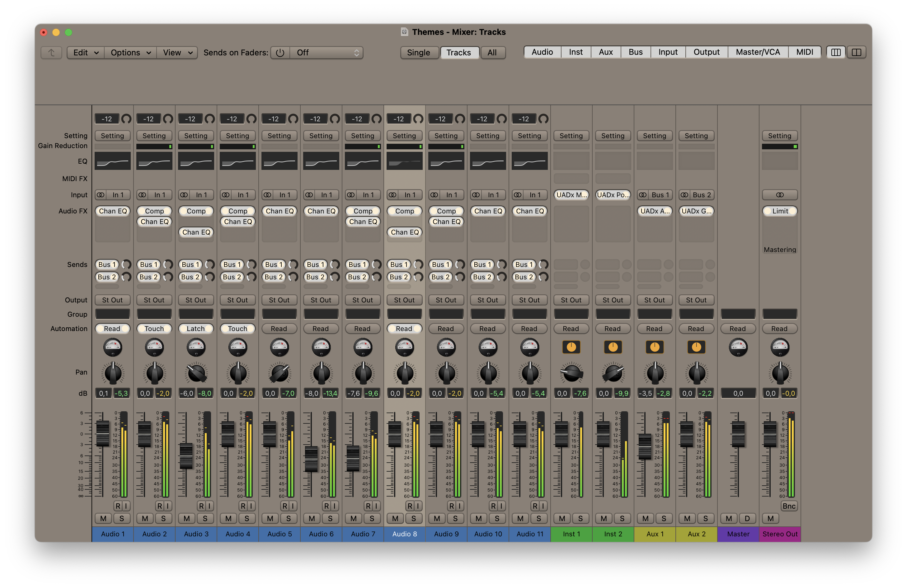Enable record on Audio 4 strip
The height and width of the screenshot is (588, 907).
[x=243, y=506]
